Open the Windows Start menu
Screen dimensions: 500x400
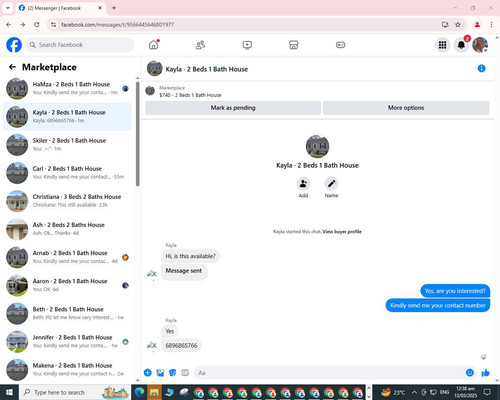point(9,392)
